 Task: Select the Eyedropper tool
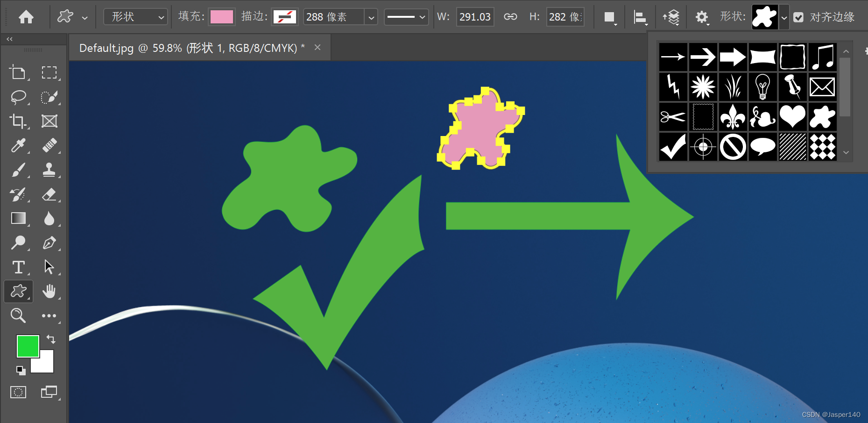coord(18,145)
